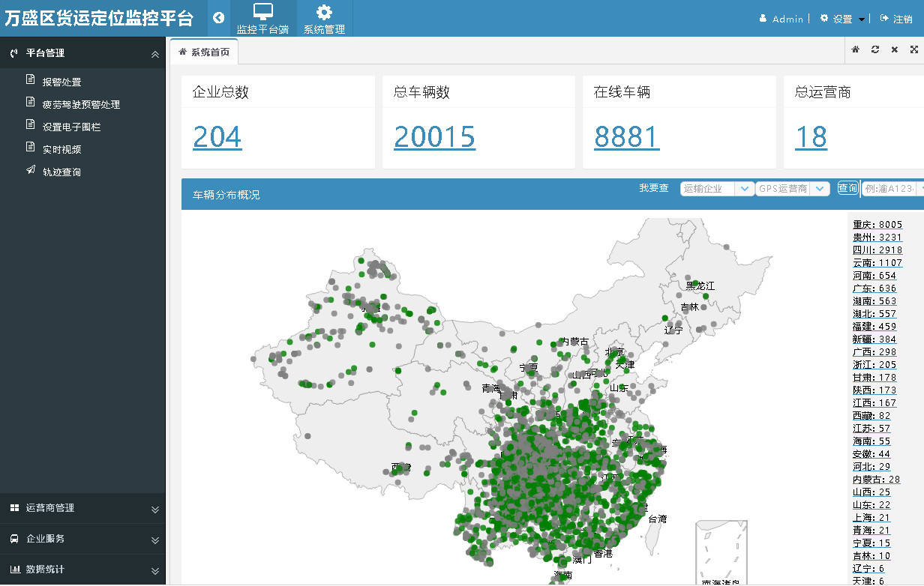Viewport: 924px width, 586px height.
Task: Open 报警处置 in the sidebar
Action: [x=61, y=82]
